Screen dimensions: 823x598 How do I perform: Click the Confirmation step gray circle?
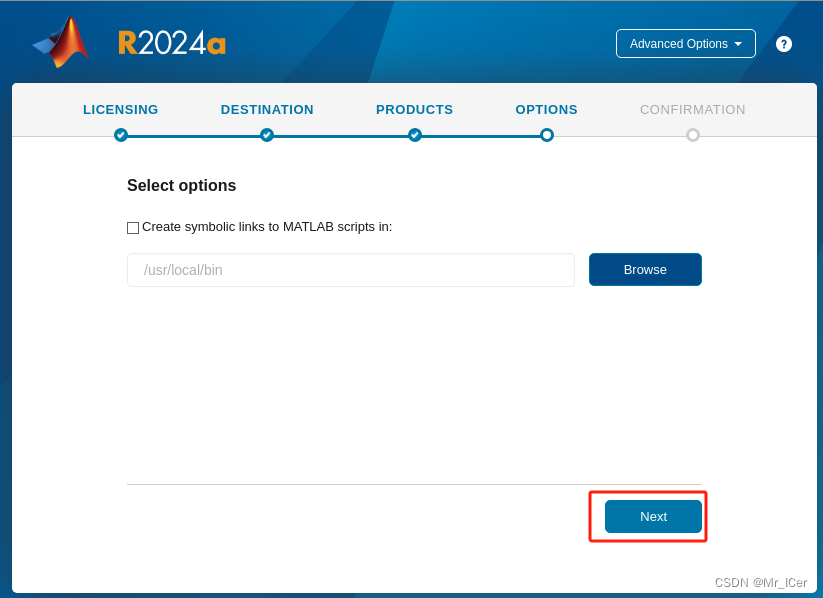693,135
